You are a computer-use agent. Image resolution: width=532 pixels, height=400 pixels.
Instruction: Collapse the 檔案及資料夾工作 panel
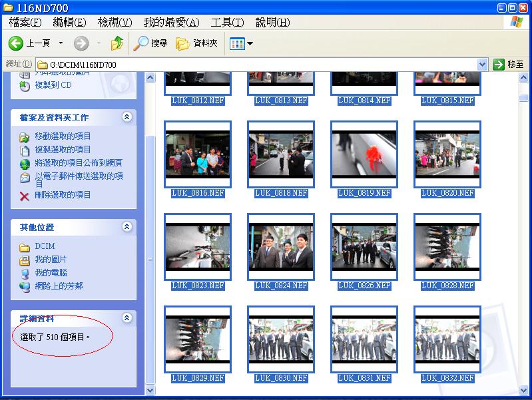(x=127, y=117)
